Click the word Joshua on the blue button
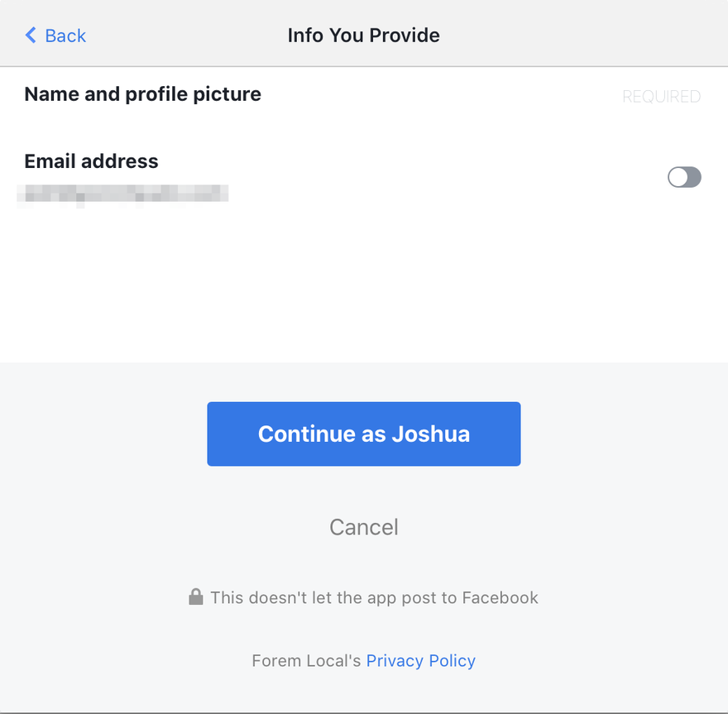Screen dimensions: 728x714 [431, 434]
